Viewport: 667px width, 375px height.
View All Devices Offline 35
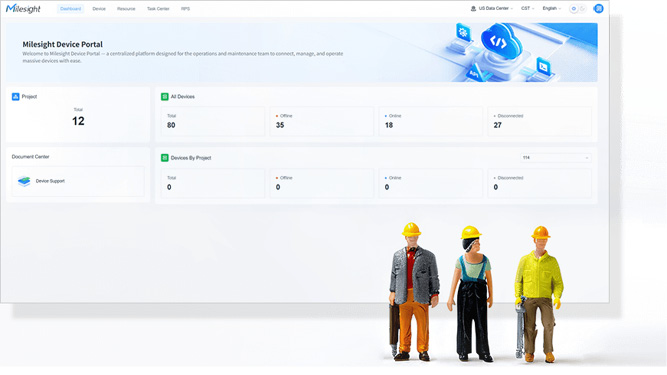point(322,121)
